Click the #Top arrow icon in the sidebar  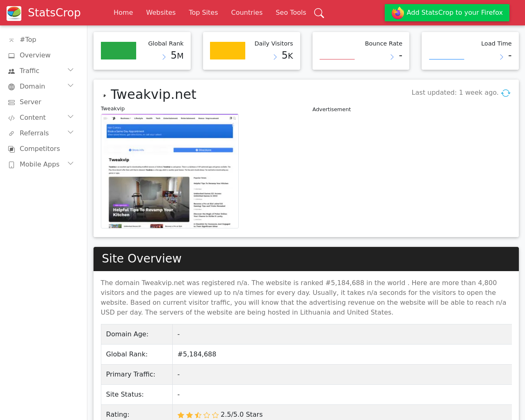coord(11,40)
